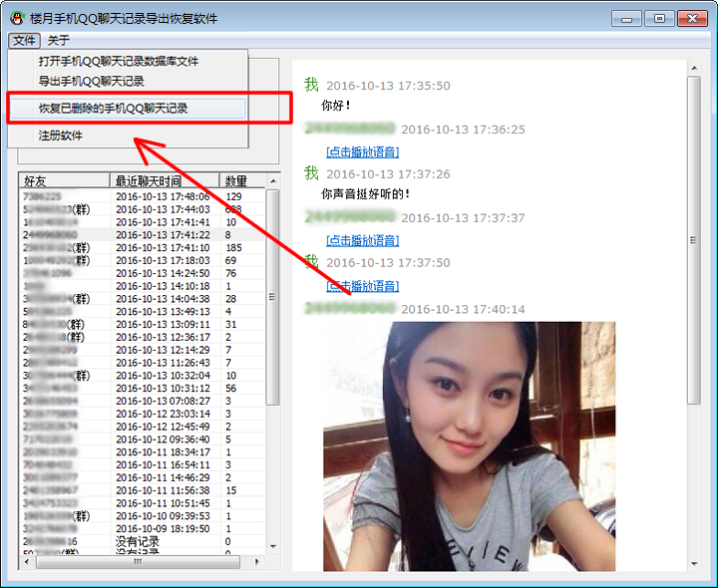Viewport: 718px width, 588px height.
Task: Sort by 数量 column header
Action: 242,180
